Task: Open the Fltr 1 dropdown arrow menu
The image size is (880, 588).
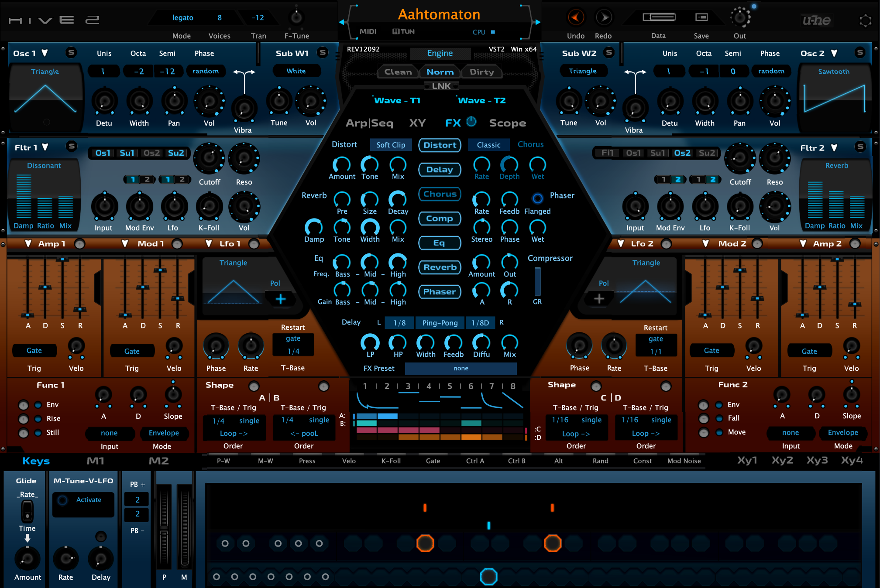Action: 45,147
